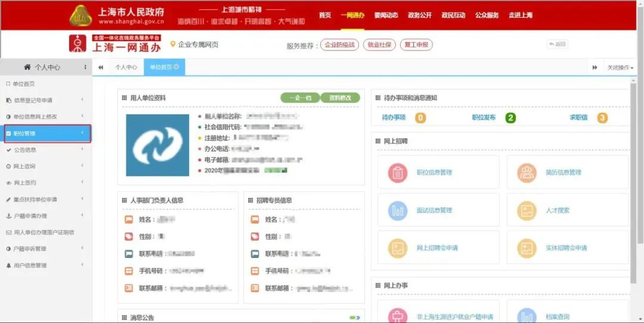Click the 联系邮箱 icon in 招聘专员信息

255,288
